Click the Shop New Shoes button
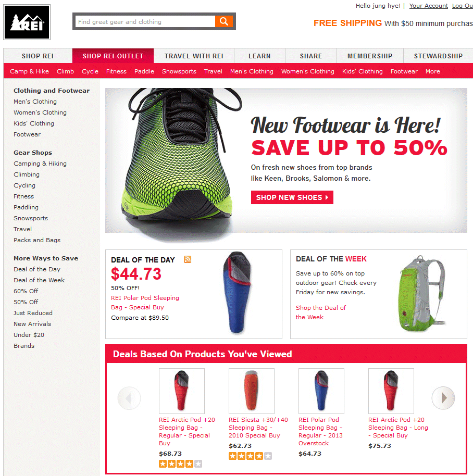The width and height of the screenshot is (473, 476). 292,197
